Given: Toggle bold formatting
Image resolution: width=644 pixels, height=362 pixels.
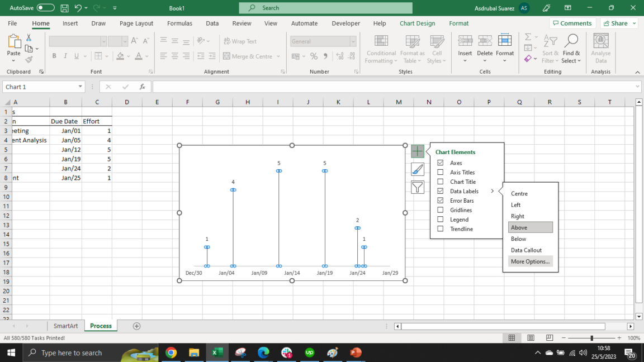Looking at the screenshot, I should [x=54, y=56].
